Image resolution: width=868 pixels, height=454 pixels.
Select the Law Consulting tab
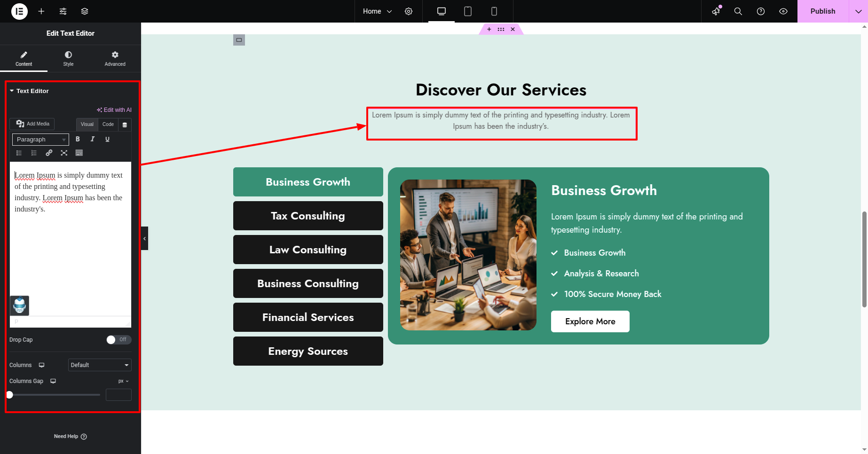308,250
